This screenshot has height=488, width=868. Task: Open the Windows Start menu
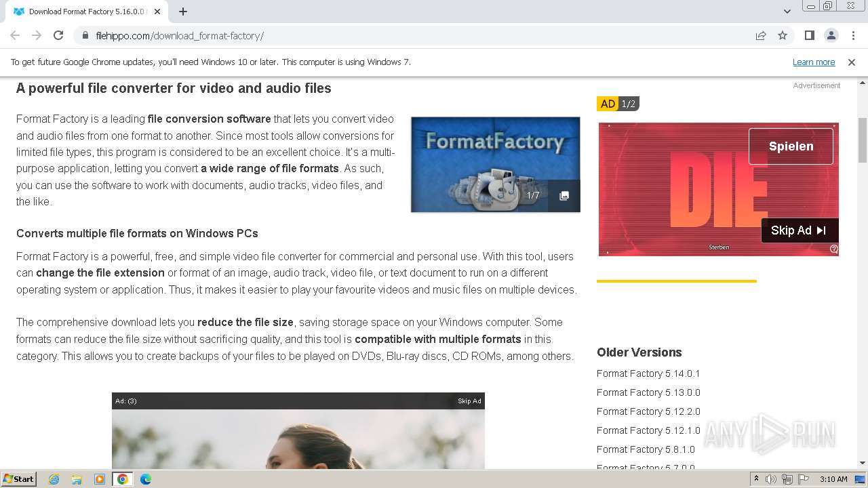[18, 479]
